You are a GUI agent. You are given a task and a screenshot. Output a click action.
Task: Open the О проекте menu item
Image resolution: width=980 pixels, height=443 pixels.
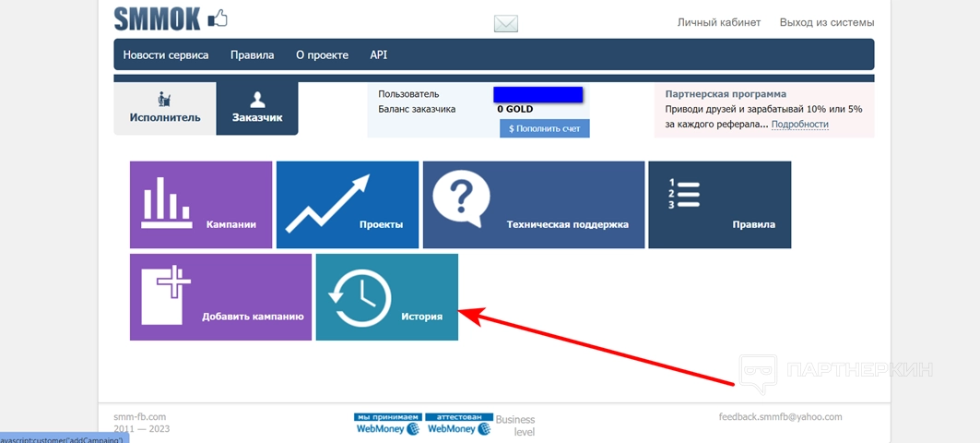(x=322, y=55)
